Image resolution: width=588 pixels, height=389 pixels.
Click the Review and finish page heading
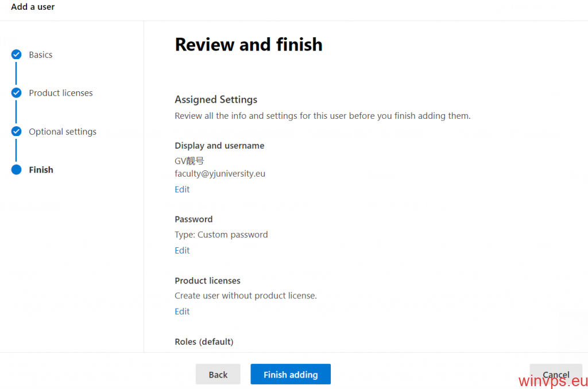tap(249, 45)
